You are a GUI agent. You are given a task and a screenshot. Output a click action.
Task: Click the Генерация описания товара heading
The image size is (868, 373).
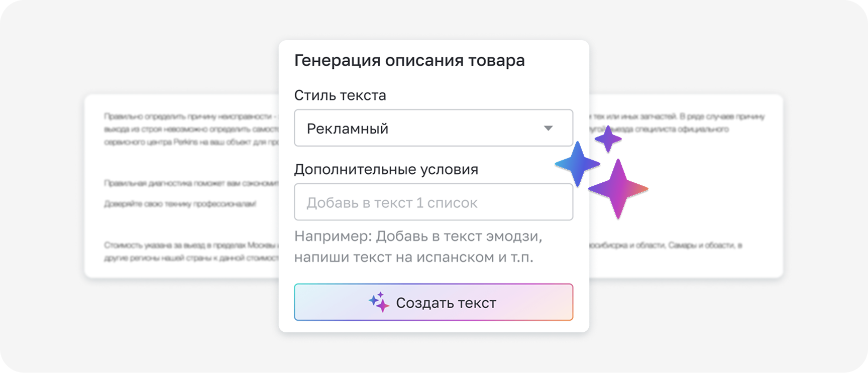tap(409, 60)
